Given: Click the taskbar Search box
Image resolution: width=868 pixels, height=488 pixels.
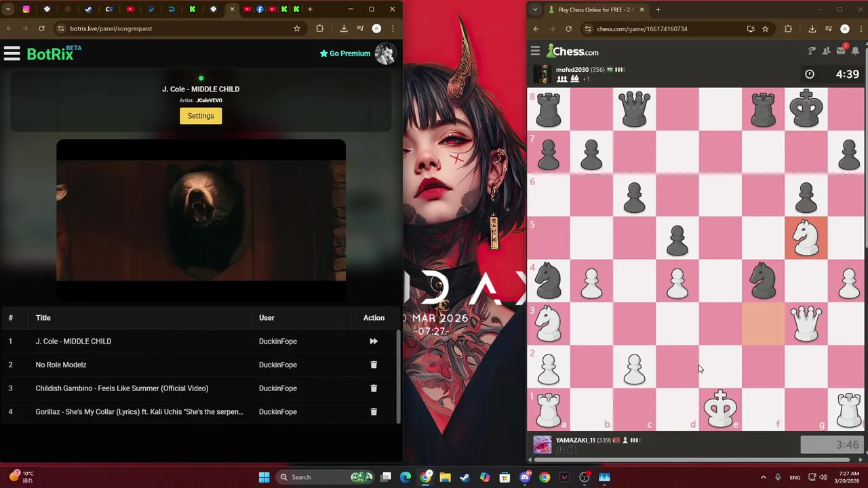Looking at the screenshot, I should (x=325, y=477).
